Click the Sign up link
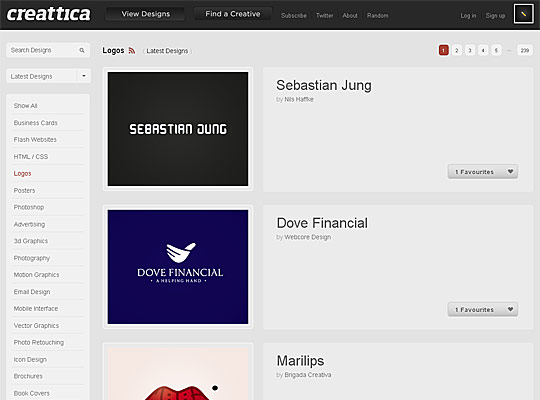Image resolution: width=540 pixels, height=400 pixels. pyautogui.click(x=495, y=16)
